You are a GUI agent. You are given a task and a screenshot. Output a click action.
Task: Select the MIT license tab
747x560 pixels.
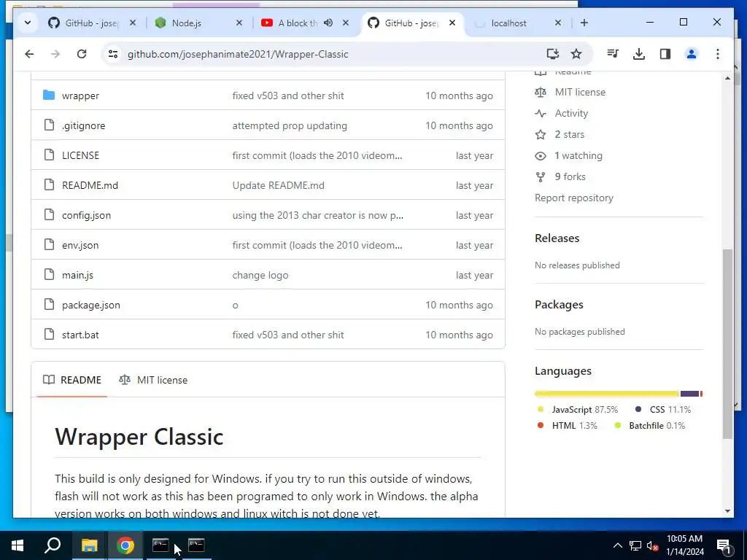pos(153,380)
